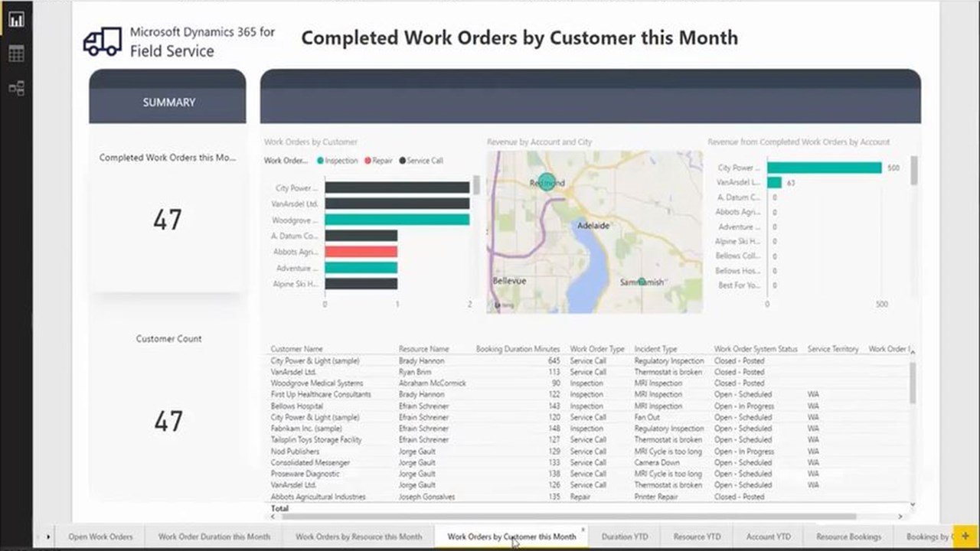Sort by Customer Name column header

click(x=297, y=349)
